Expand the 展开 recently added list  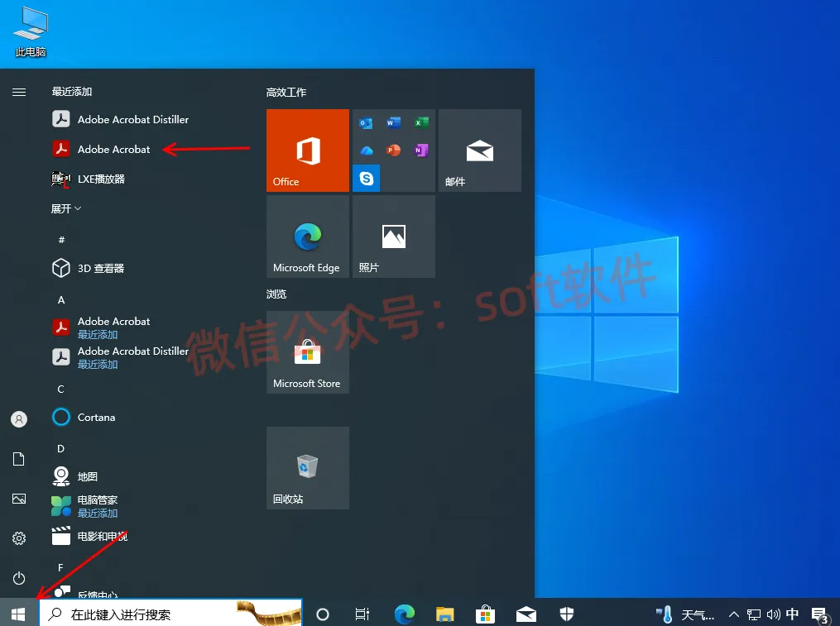point(66,208)
